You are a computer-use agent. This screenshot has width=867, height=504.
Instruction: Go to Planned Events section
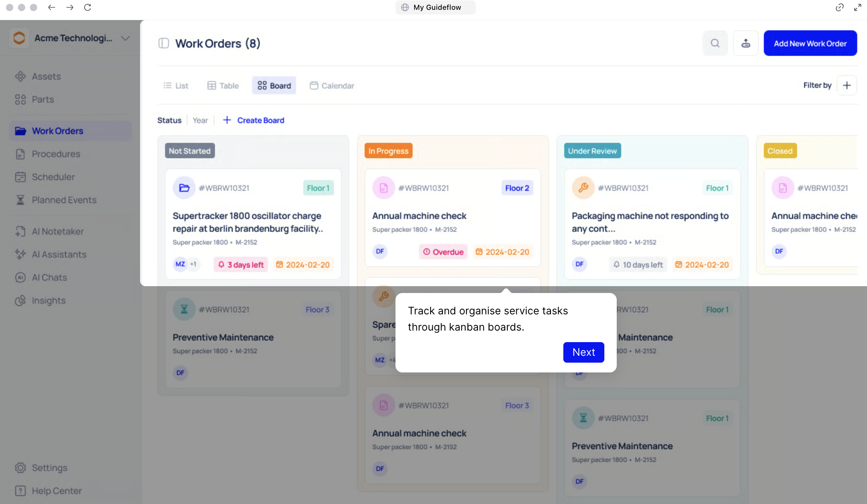tap(64, 200)
